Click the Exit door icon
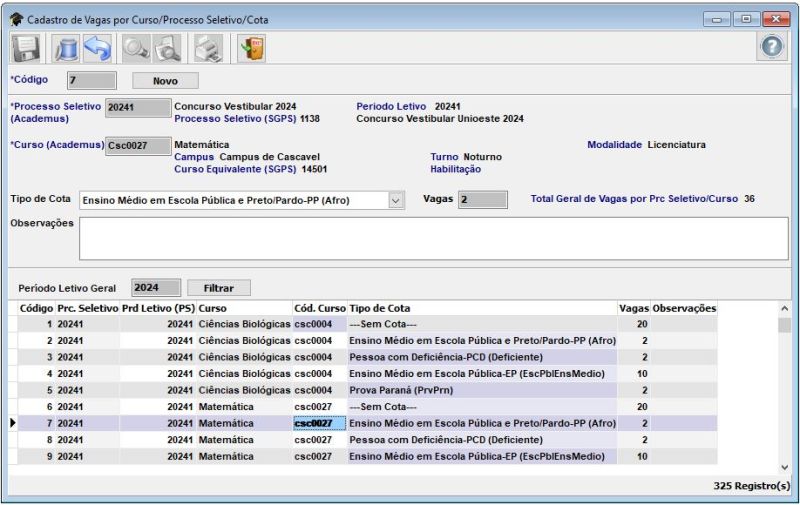The height and width of the screenshot is (505, 800). click(x=250, y=48)
